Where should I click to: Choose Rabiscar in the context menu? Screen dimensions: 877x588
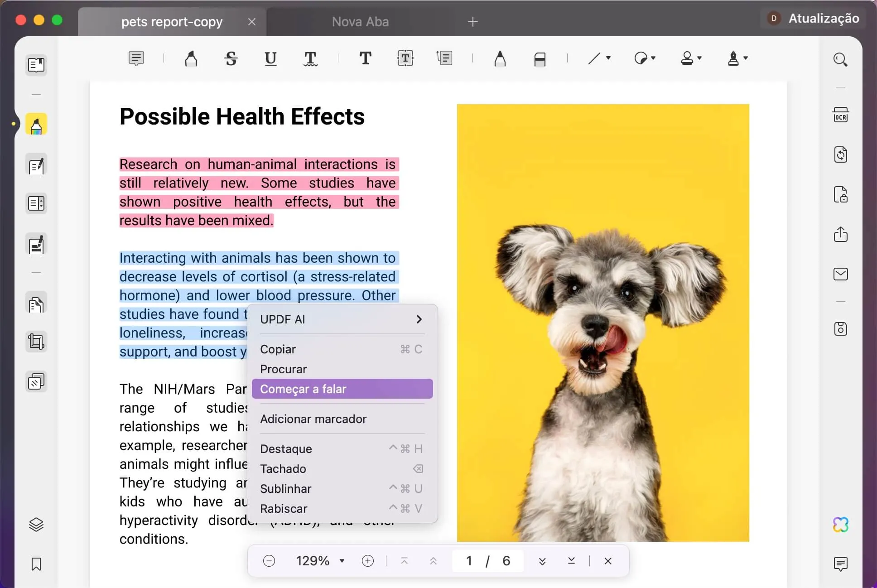pos(342,509)
